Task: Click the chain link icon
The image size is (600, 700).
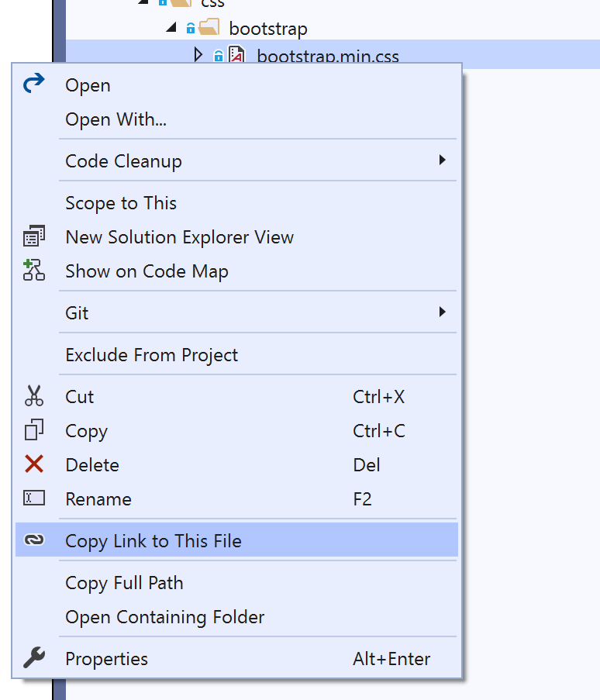Action: pos(34,540)
